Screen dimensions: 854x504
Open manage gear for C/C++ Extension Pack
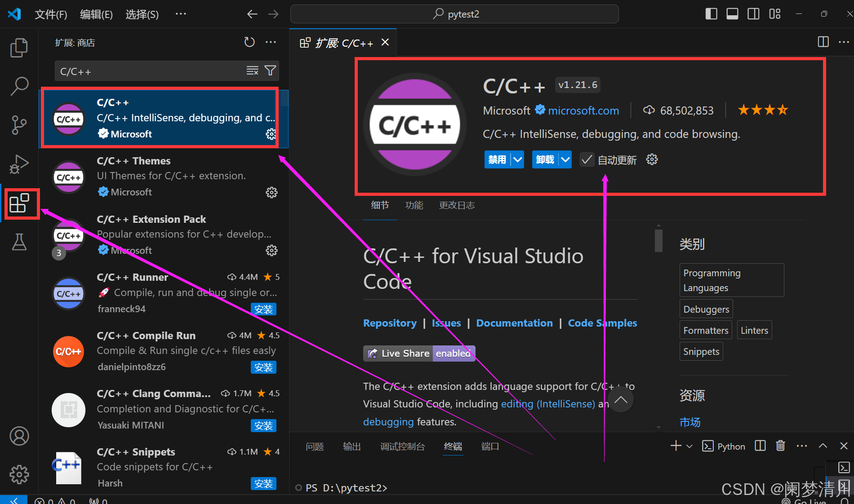pos(271,250)
